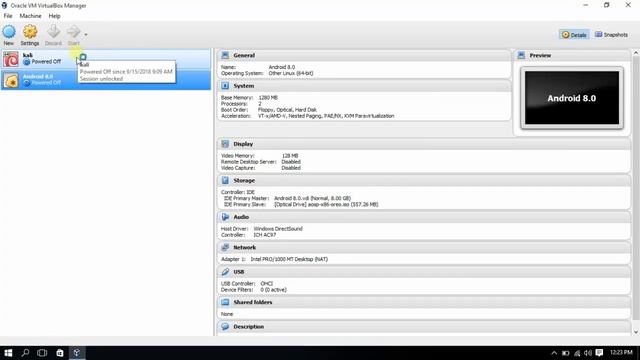This screenshot has width=640, height=360.
Task: Open the Display section header
Action: tap(424, 144)
